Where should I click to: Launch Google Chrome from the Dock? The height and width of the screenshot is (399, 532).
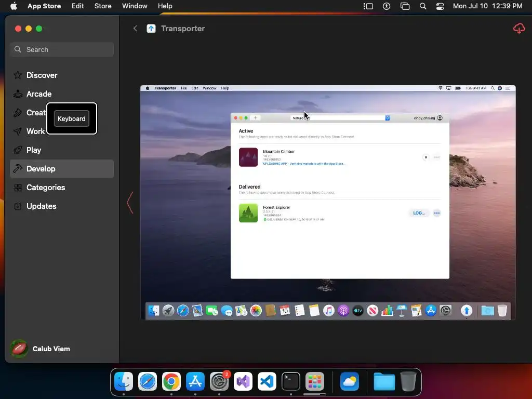coord(171,381)
